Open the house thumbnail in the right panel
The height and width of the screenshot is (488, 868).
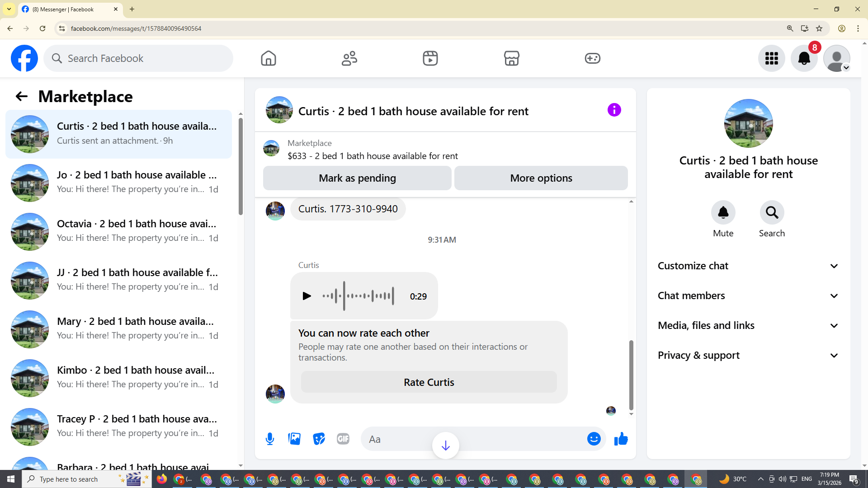point(749,123)
